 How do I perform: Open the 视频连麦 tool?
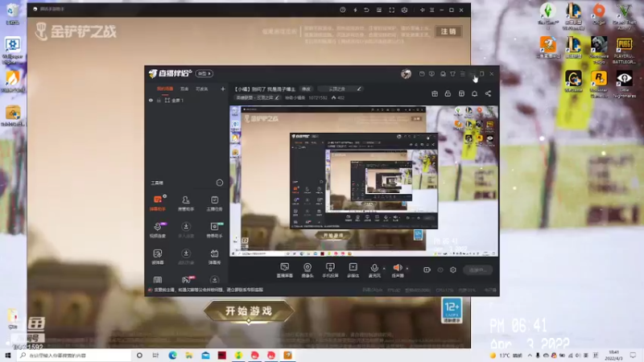point(157,230)
